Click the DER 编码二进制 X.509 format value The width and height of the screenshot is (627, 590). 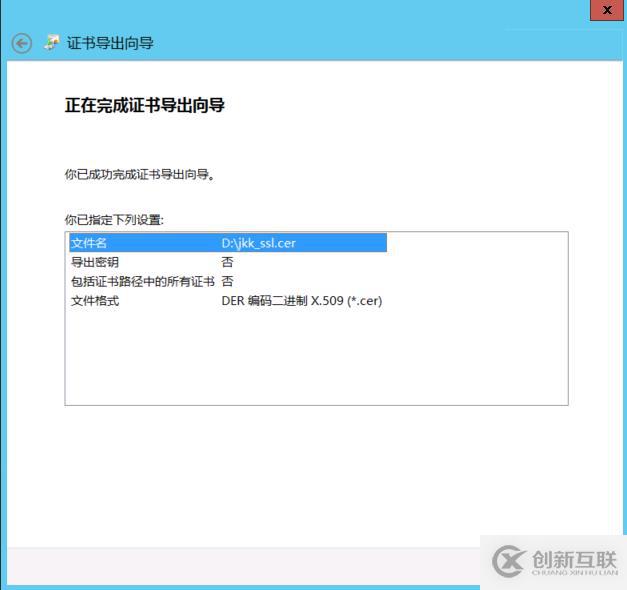tap(302, 300)
